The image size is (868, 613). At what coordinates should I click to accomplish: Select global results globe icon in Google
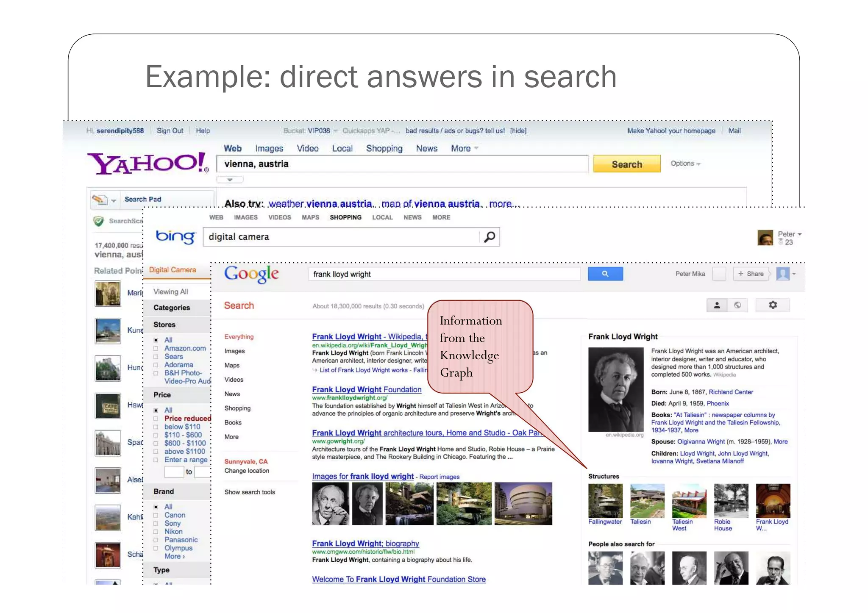pos(737,305)
